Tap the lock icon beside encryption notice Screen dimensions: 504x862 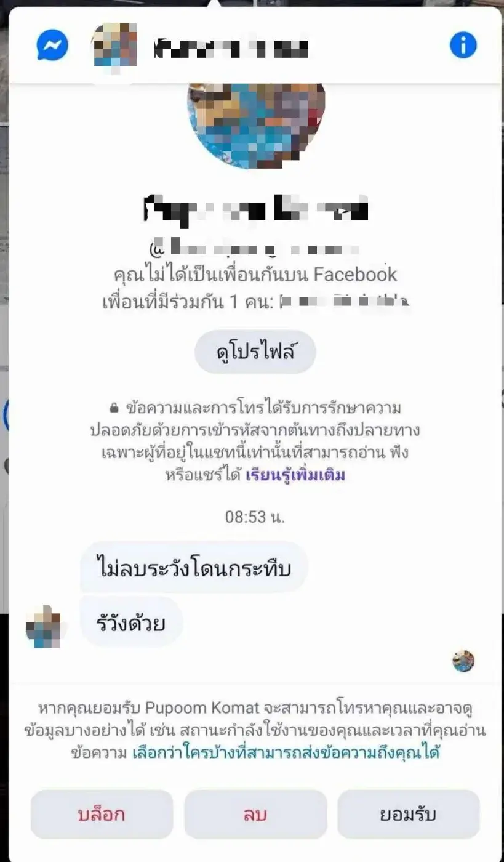pyautogui.click(x=114, y=408)
